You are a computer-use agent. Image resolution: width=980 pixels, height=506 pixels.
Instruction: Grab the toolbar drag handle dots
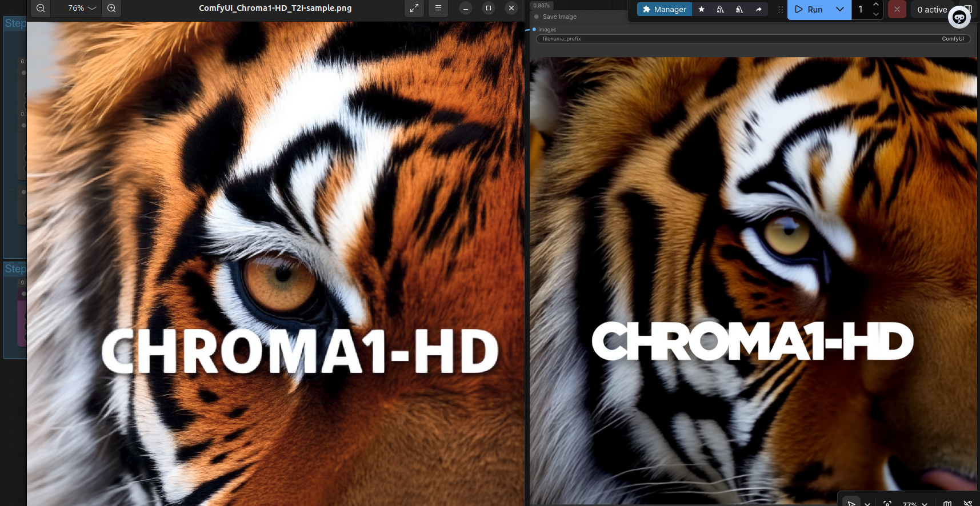tap(781, 10)
